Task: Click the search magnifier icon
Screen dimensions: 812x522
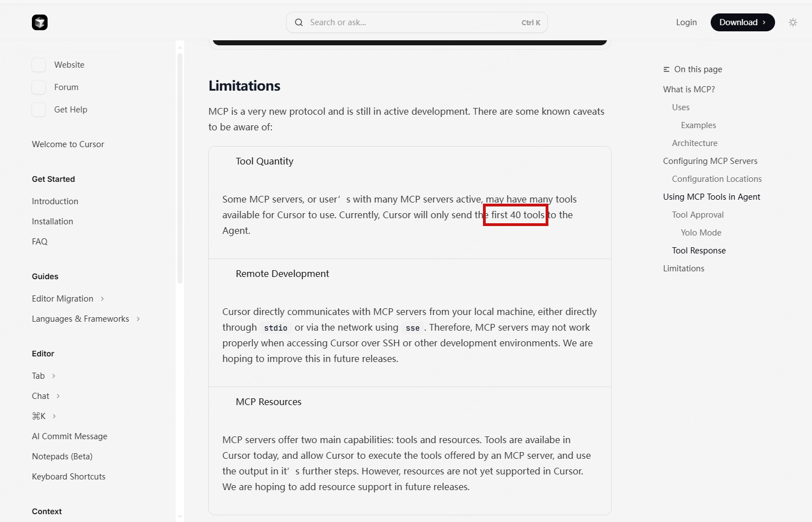Action: (299, 22)
